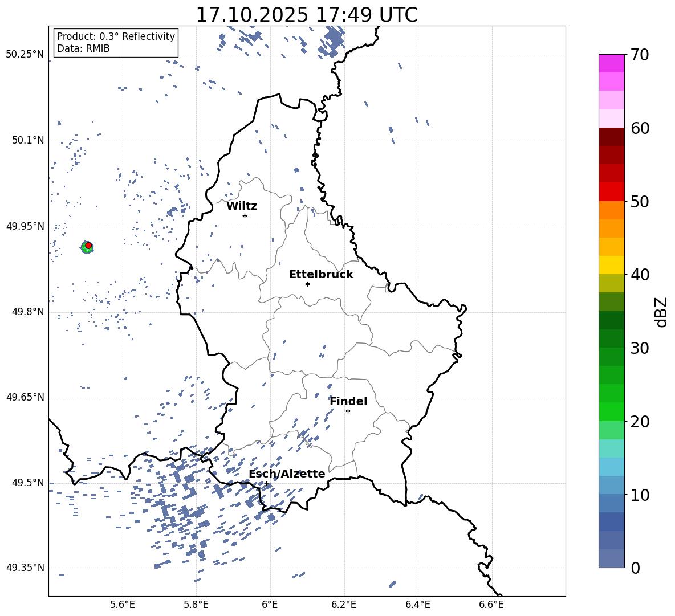The height and width of the screenshot is (616, 675).
Task: Click the 49.8°N latitude label
Action: pyautogui.click(x=28, y=312)
